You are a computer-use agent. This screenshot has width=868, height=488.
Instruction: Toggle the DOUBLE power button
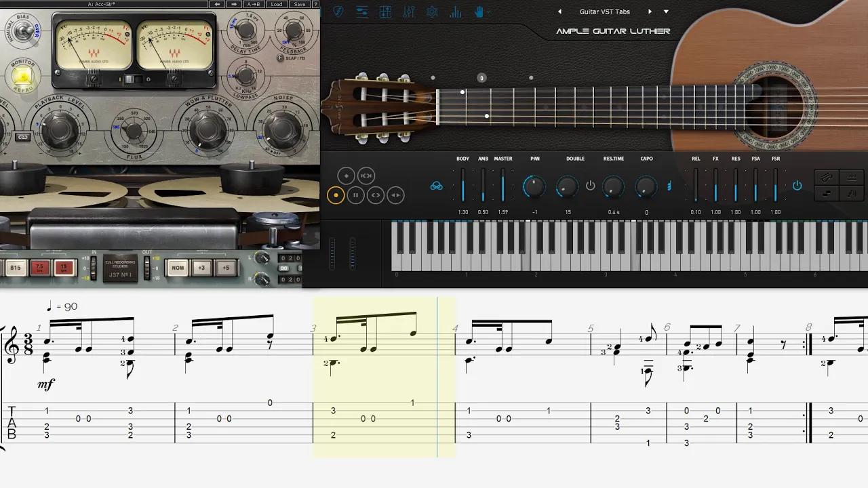(x=590, y=185)
